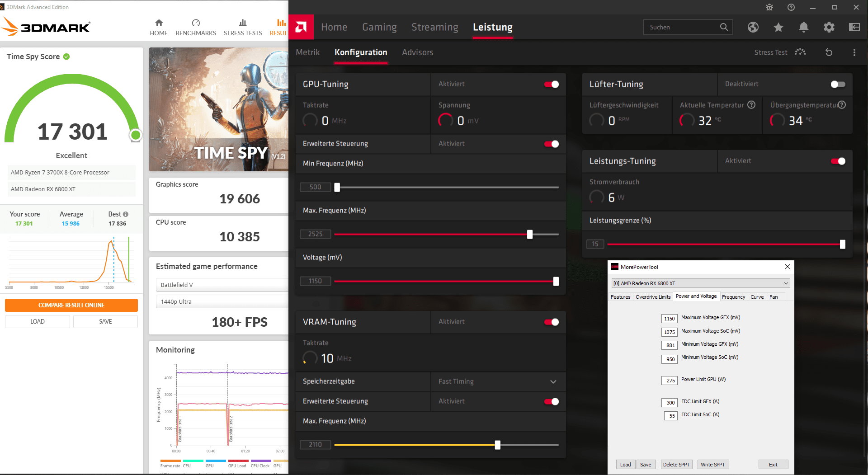Enable Lüfter-Tuning switch
Screen dimensions: 868x475
point(838,85)
